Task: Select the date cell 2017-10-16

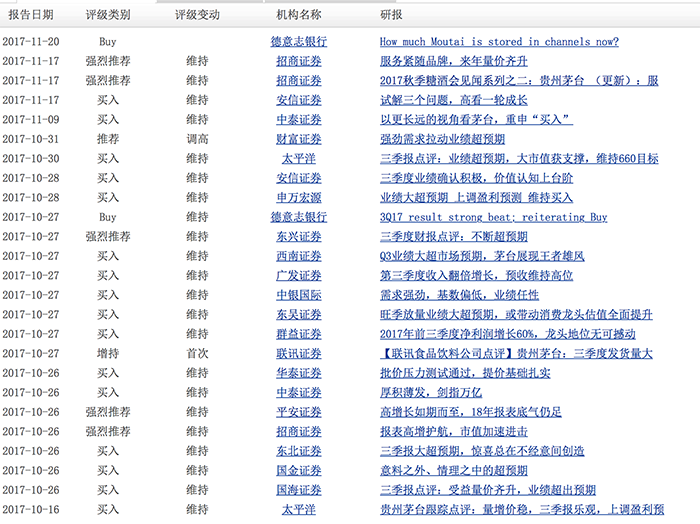Action: pyautogui.click(x=31, y=510)
